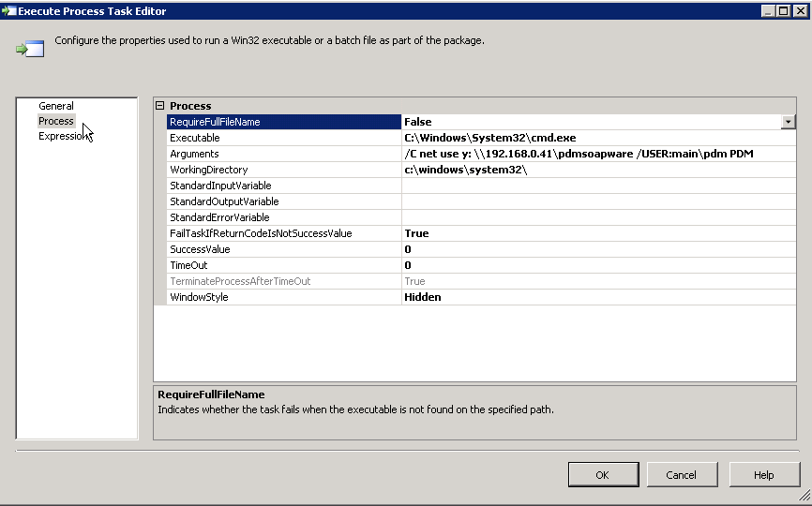The width and height of the screenshot is (812, 506).
Task: Click the empty StandardInputVariable field
Action: click(x=596, y=186)
